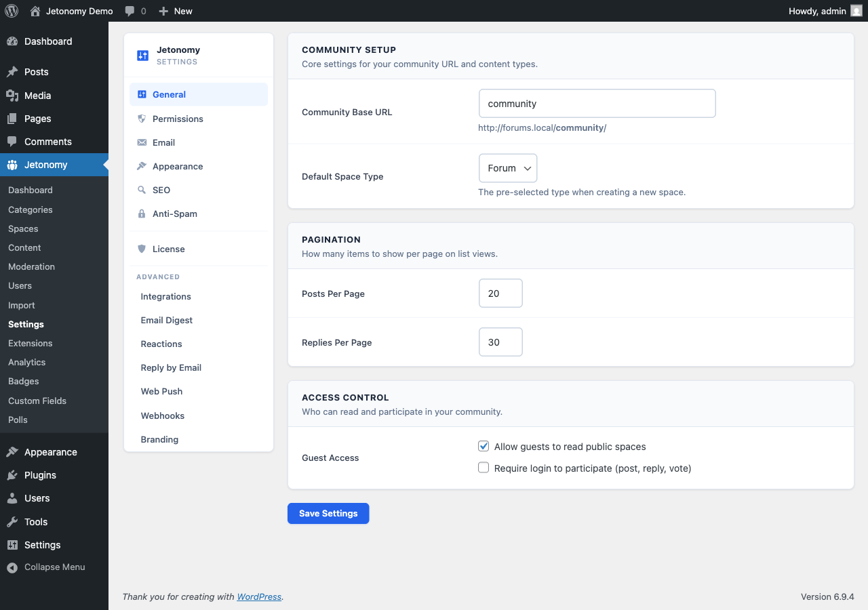Open the Plugins icon in the admin sidebar
This screenshot has height=610, width=868.
click(x=12, y=475)
